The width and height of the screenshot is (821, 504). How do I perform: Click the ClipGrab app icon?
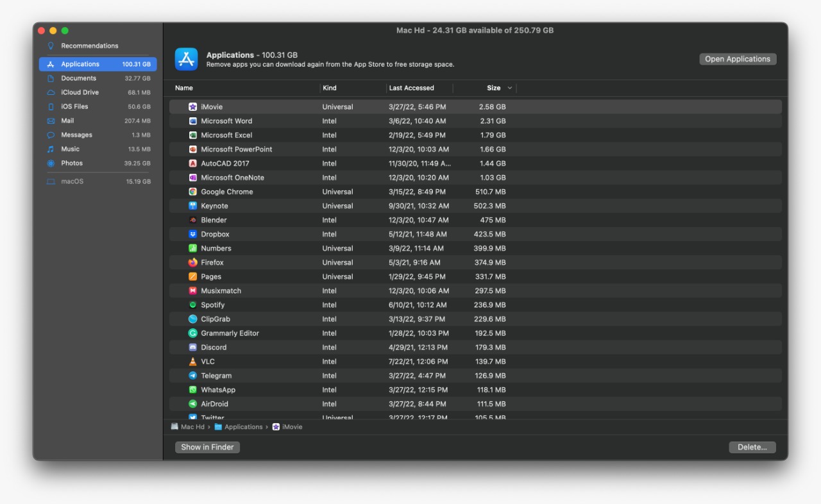tap(192, 319)
